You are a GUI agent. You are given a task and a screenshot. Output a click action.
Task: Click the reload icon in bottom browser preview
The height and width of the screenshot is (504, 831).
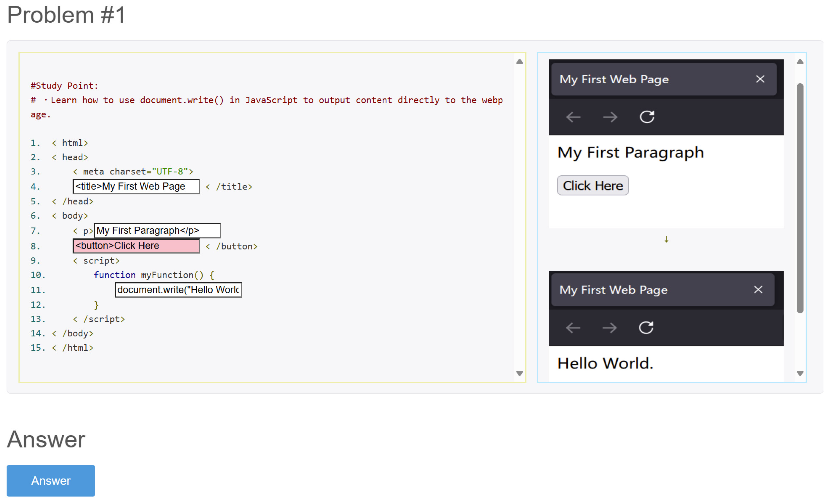646,327
